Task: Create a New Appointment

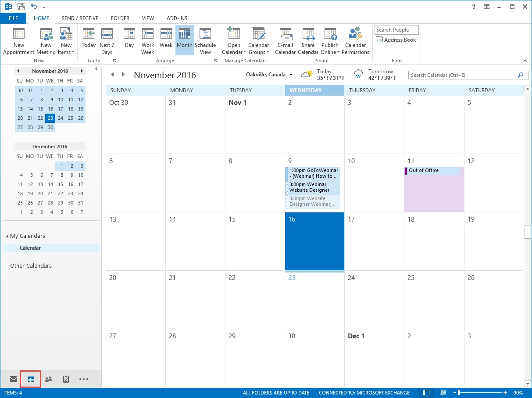Action: (x=18, y=41)
